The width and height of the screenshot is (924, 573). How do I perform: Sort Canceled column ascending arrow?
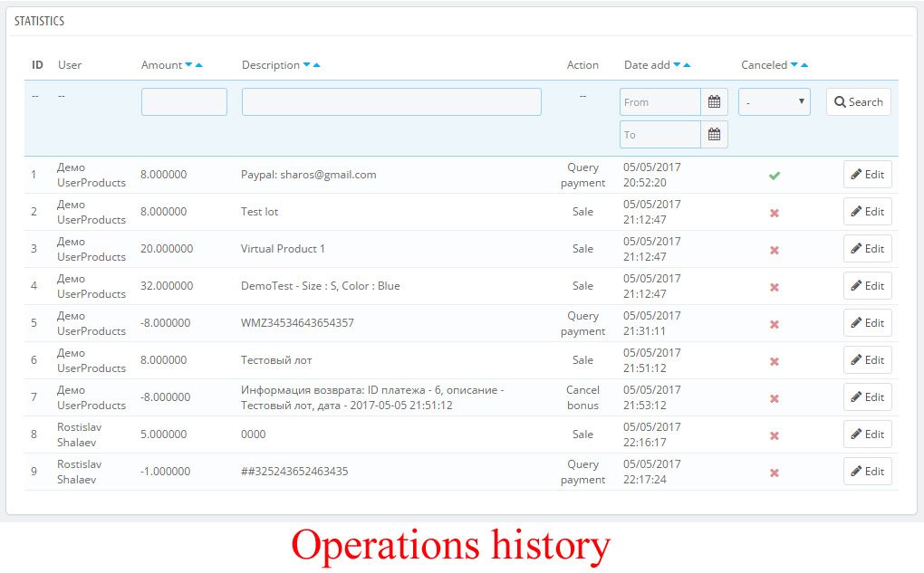[x=804, y=65]
